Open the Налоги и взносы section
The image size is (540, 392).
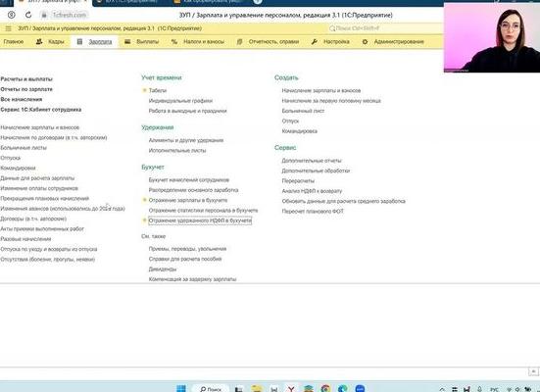coord(204,42)
